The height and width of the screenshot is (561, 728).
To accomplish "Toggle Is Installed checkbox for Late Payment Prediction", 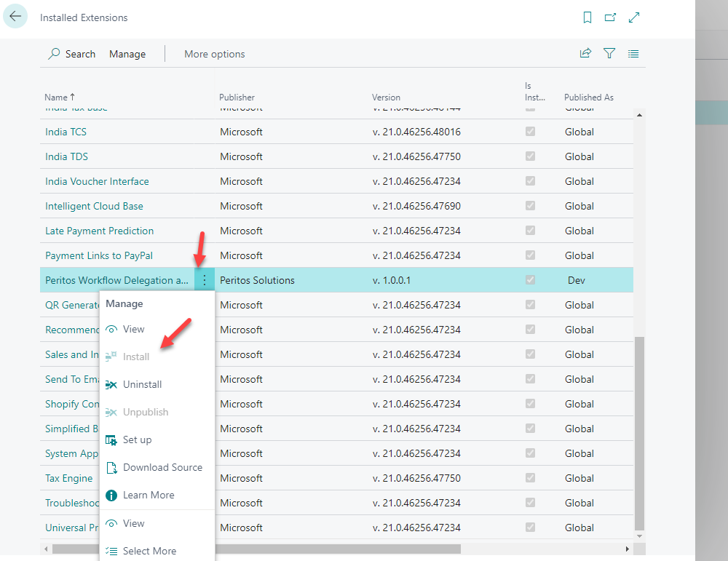I will 531,231.
